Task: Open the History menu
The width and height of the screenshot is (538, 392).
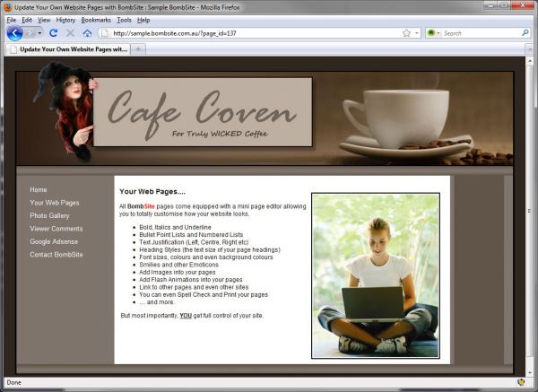Action: pyautogui.click(x=65, y=20)
